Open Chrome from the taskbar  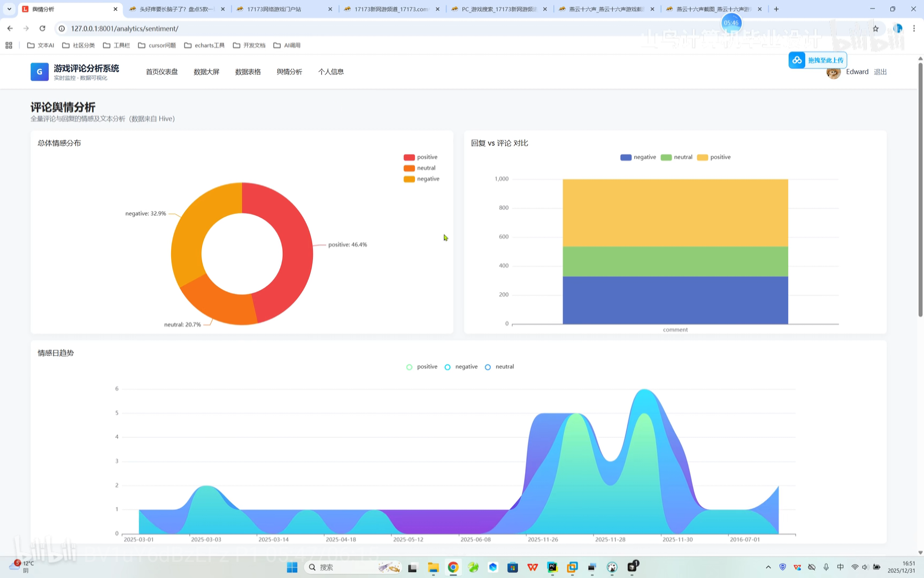pyautogui.click(x=453, y=567)
